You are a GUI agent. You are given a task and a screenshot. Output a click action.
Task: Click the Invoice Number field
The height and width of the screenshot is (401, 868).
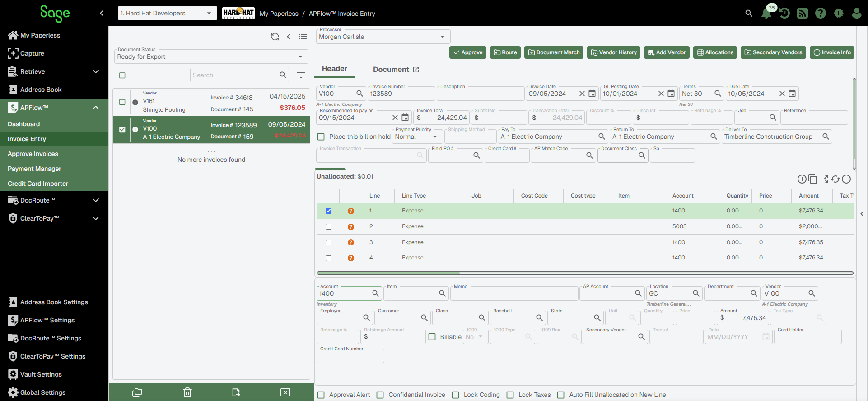point(401,94)
